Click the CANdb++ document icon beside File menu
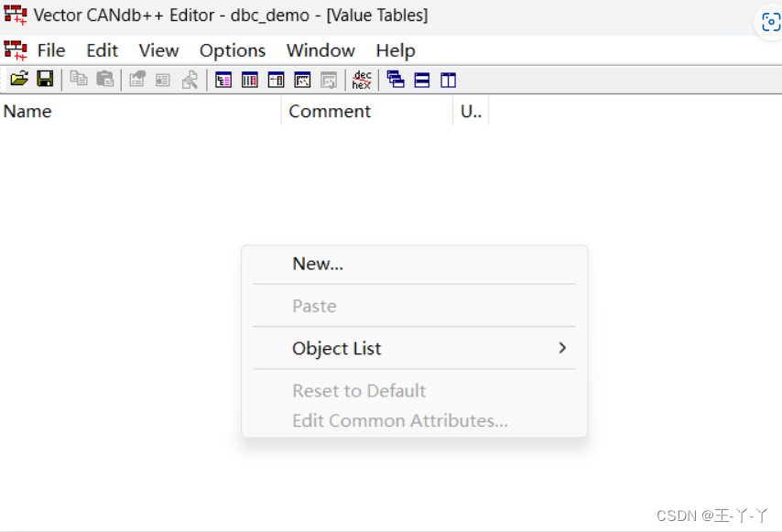The width and height of the screenshot is (782, 532). [x=16, y=50]
